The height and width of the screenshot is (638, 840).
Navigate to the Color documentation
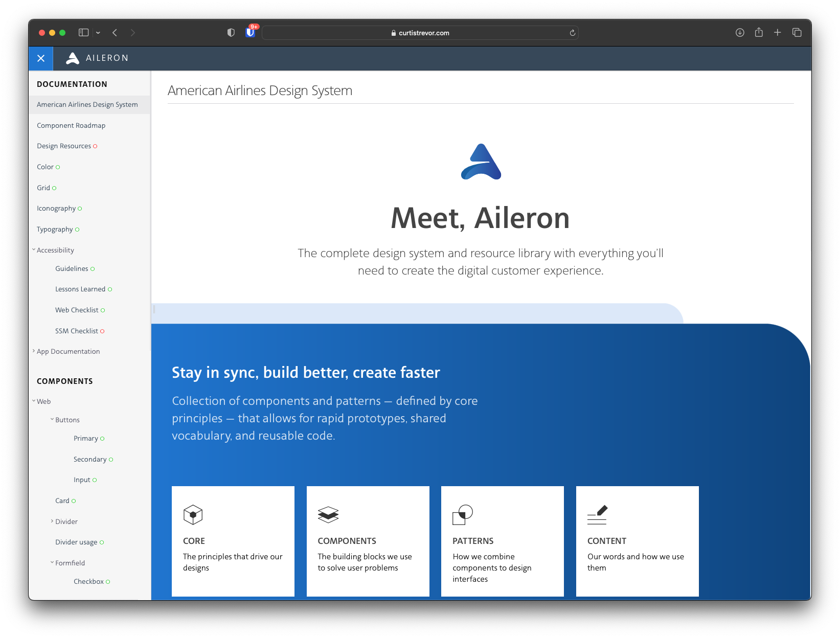pyautogui.click(x=45, y=167)
